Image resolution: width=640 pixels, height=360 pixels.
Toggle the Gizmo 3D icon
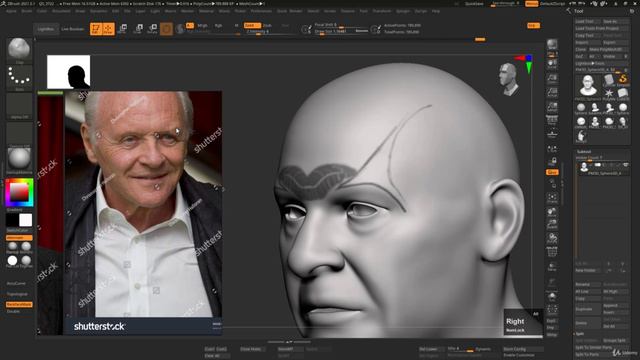tap(166, 29)
